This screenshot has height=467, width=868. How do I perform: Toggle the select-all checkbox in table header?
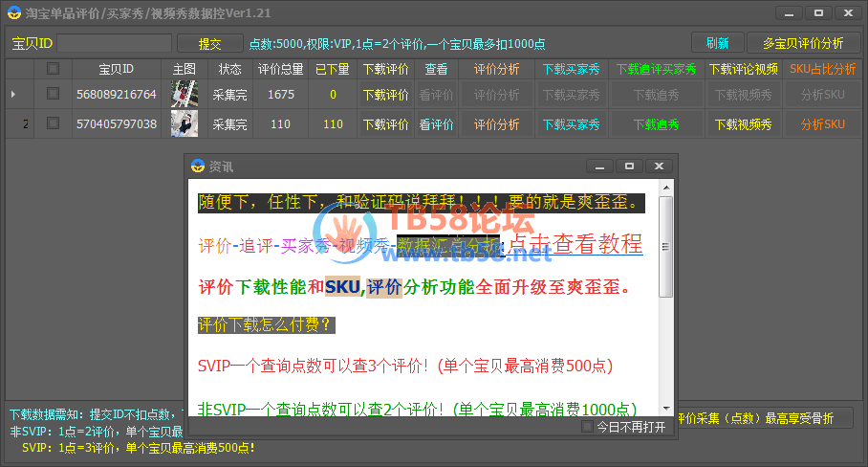(x=54, y=69)
